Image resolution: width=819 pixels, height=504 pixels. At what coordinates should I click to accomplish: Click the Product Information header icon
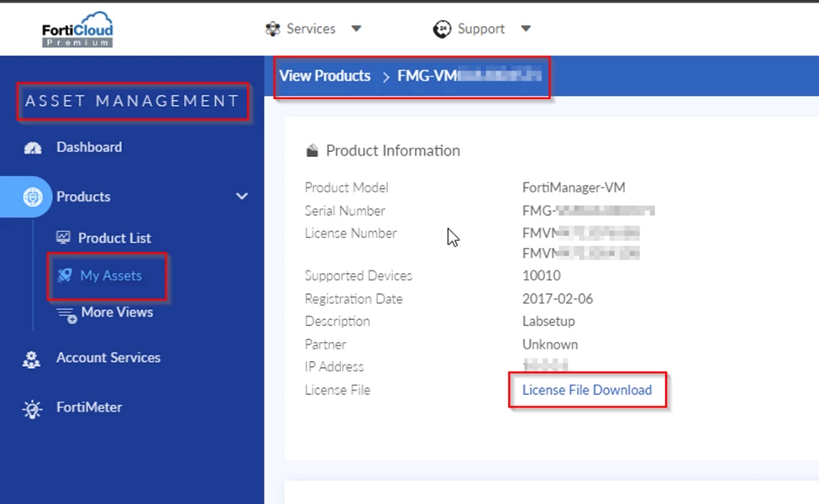pyautogui.click(x=312, y=150)
